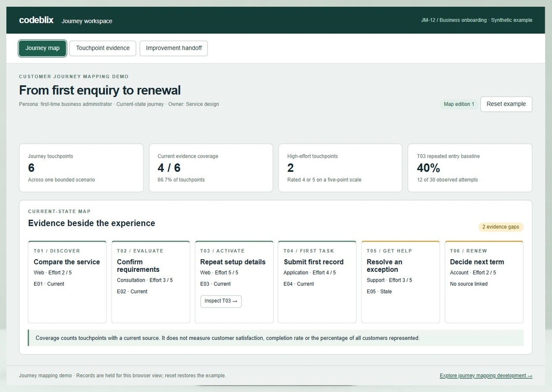Image resolution: width=552 pixels, height=392 pixels.
Task: Click the E05 · Stale source label
Action: point(379,292)
